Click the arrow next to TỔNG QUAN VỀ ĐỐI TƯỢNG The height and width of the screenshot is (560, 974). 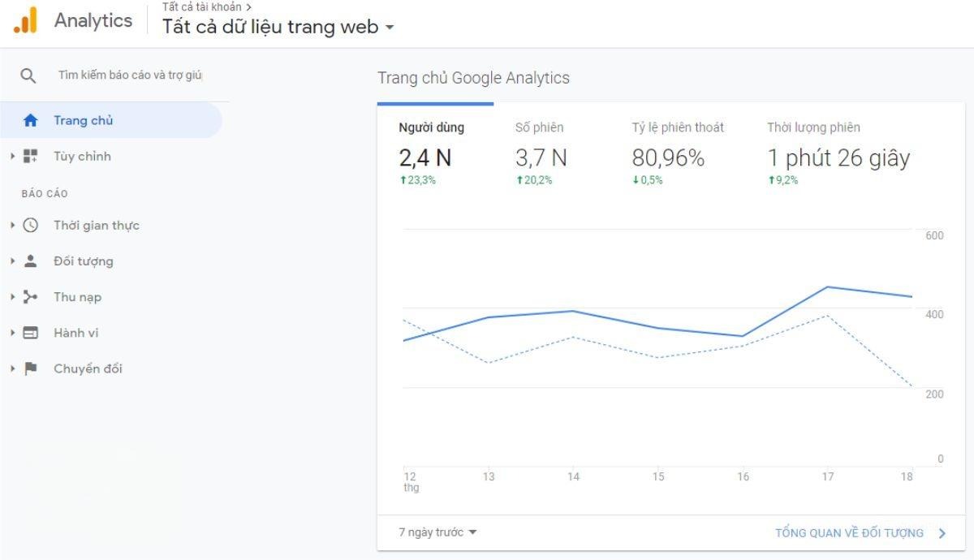pyautogui.click(x=942, y=533)
